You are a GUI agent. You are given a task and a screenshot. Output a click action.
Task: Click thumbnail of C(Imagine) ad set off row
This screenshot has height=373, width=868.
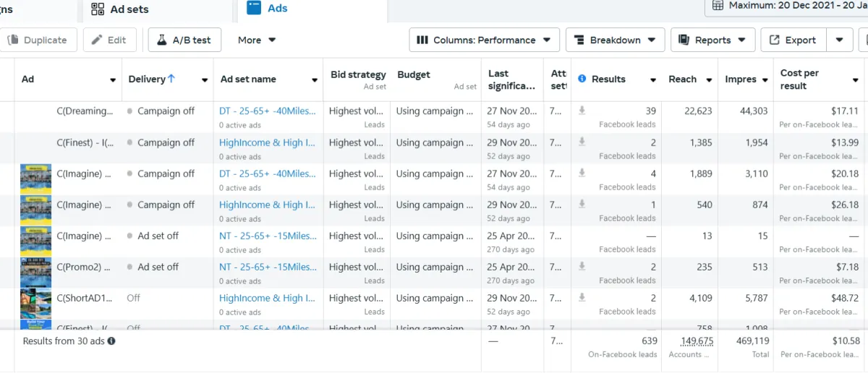(35, 241)
